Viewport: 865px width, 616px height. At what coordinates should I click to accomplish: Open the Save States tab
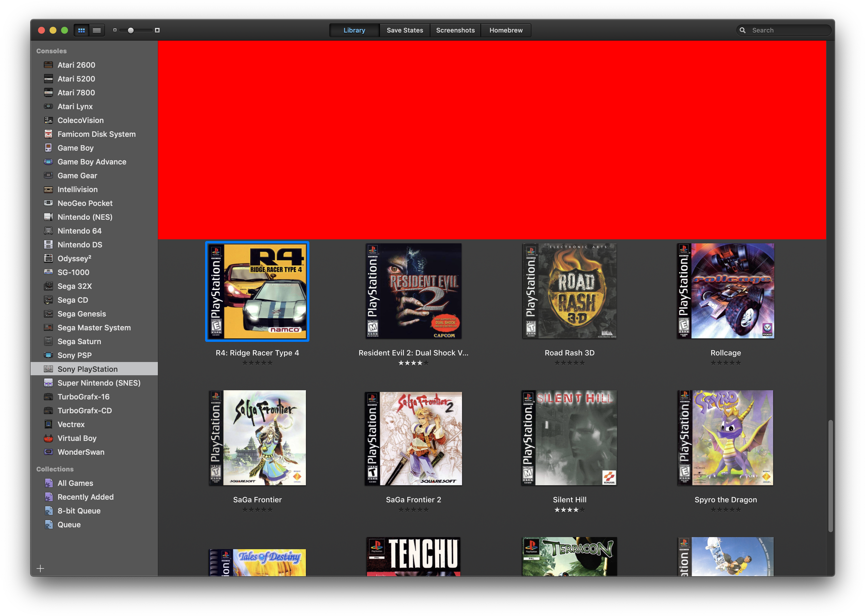(405, 30)
